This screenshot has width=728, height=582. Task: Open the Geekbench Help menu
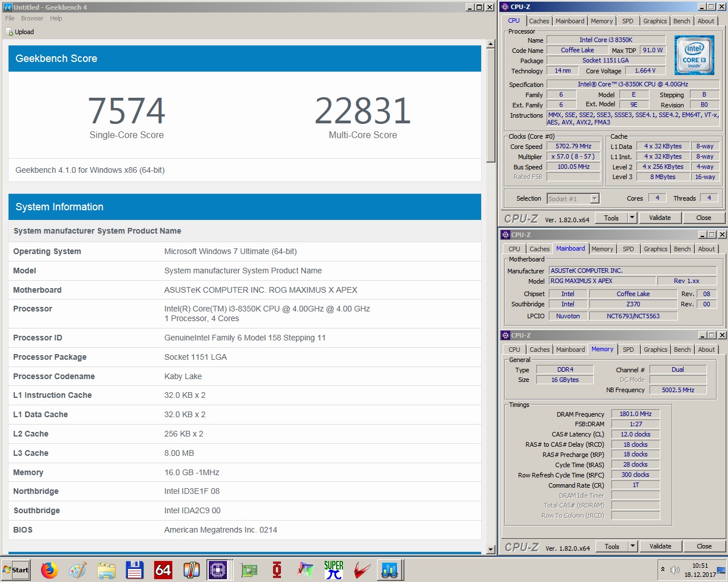[56, 18]
